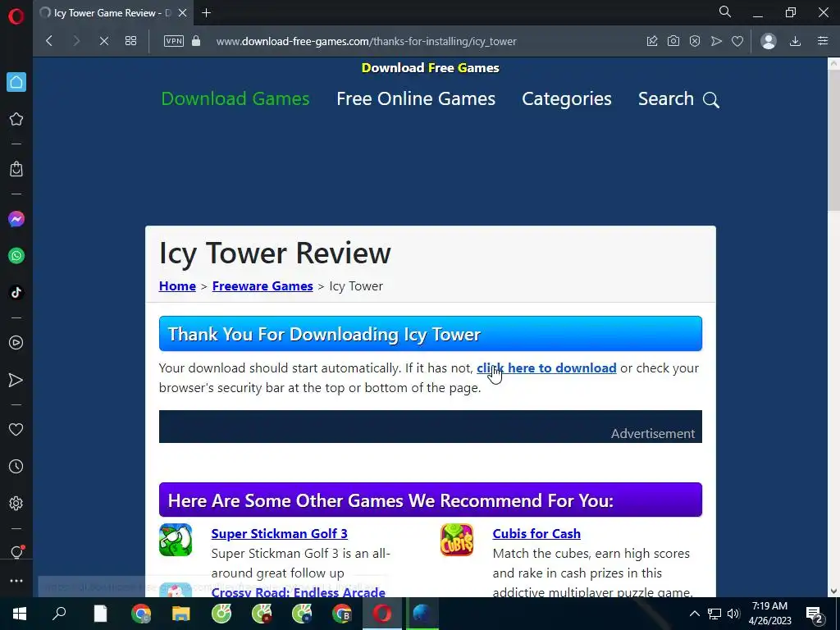840x630 pixels.
Task: Open the Categories menu
Action: pyautogui.click(x=566, y=98)
